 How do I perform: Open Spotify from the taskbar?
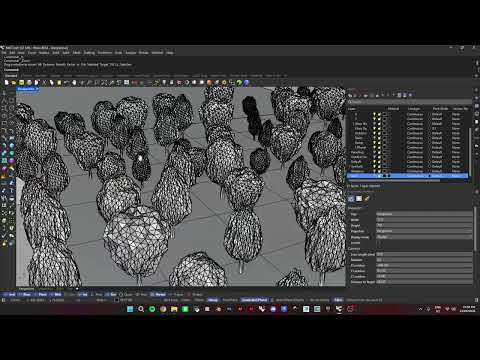coord(152,309)
